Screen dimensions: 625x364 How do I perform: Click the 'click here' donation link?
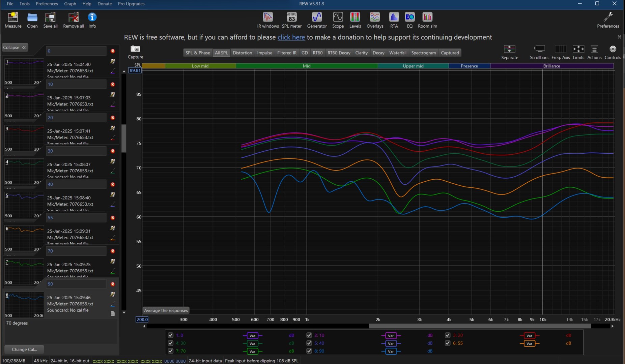tap(291, 37)
